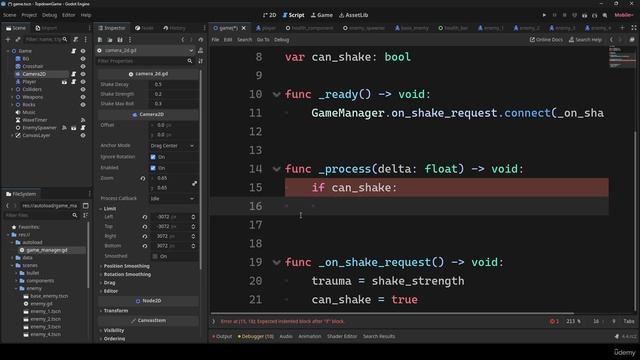Select game_manager.gd in FileSystem
Image resolution: width=640 pixels, height=360 pixels.
pos(47,250)
